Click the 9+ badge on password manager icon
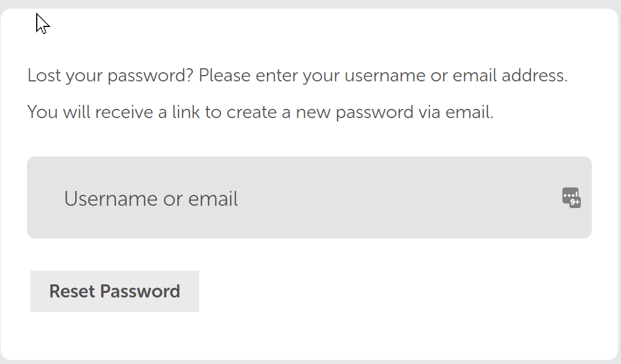The height and width of the screenshot is (364, 621). coord(575,202)
